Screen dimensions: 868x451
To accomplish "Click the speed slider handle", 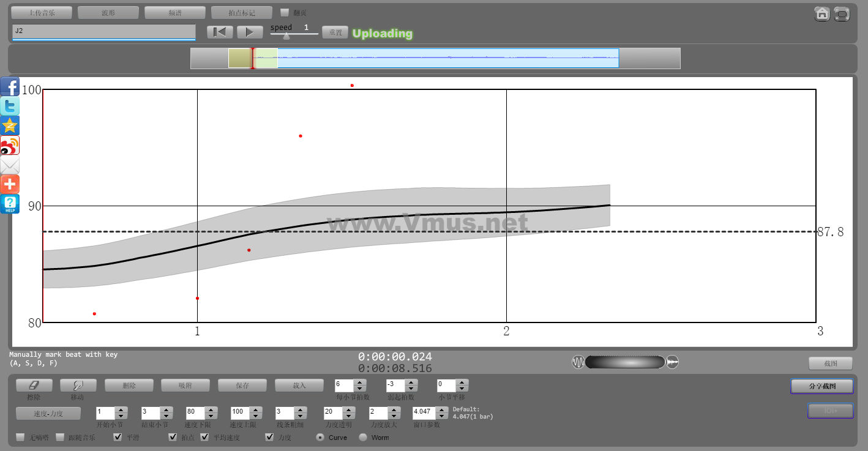I will click(x=286, y=35).
